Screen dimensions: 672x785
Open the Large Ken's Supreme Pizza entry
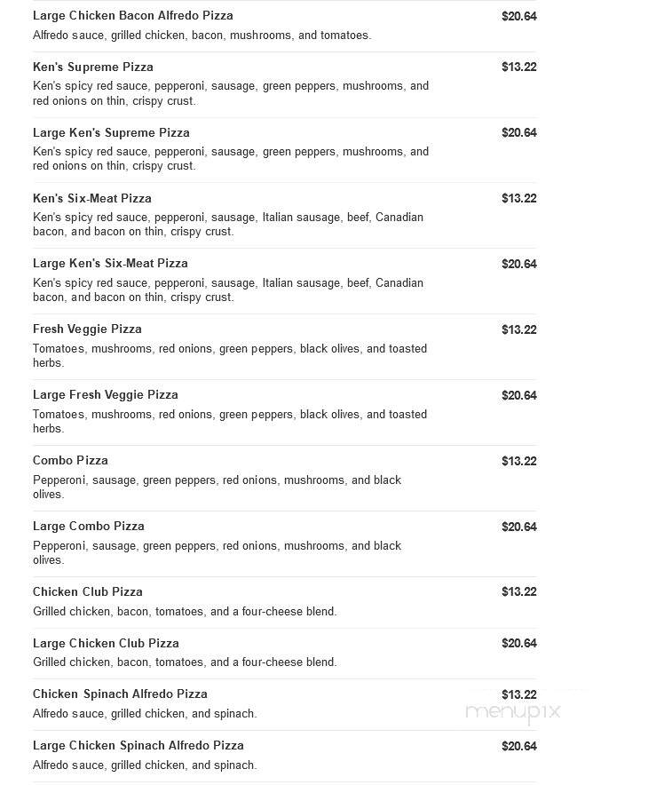pos(111,132)
